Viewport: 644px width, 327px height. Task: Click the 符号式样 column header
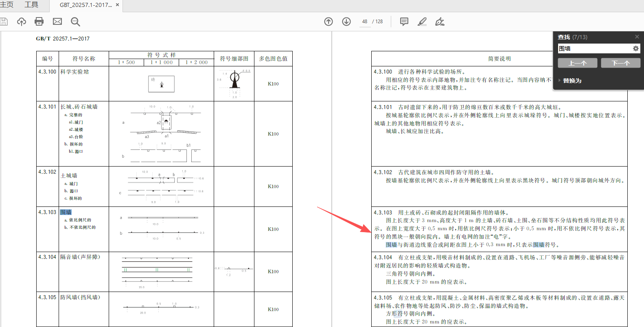point(161,55)
